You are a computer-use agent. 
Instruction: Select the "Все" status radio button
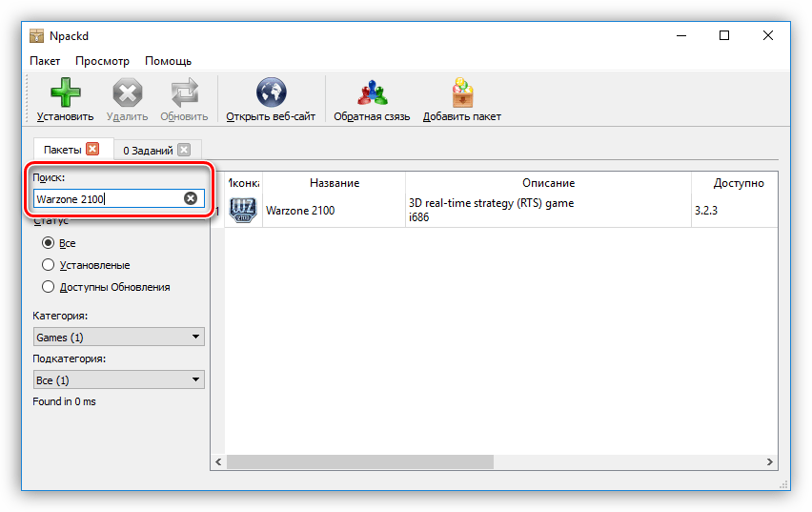pos(49,243)
